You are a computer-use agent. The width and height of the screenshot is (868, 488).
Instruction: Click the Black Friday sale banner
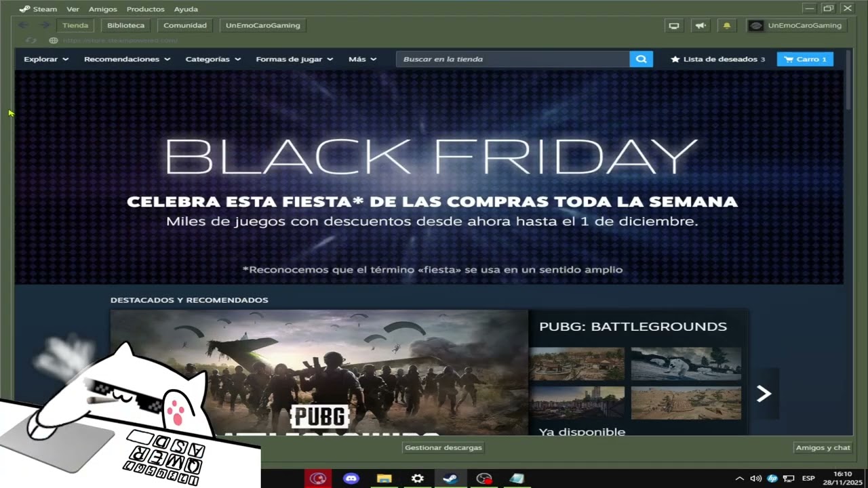tap(429, 178)
